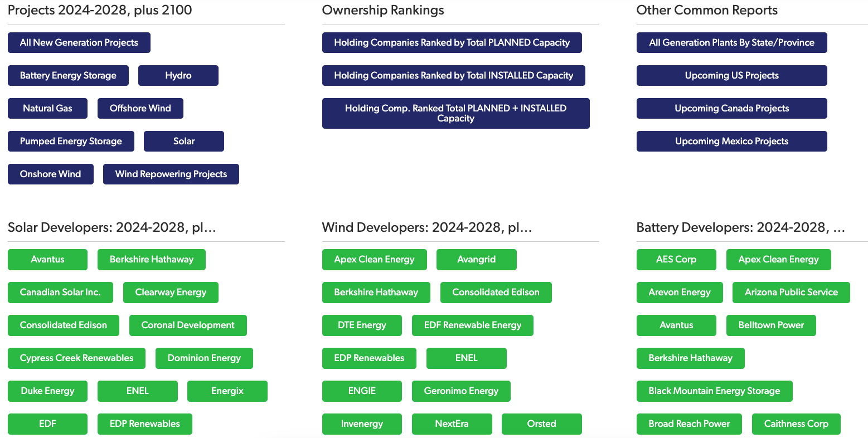Click the EDF solar developer button
Viewport: 868px width, 438px height.
pos(47,424)
